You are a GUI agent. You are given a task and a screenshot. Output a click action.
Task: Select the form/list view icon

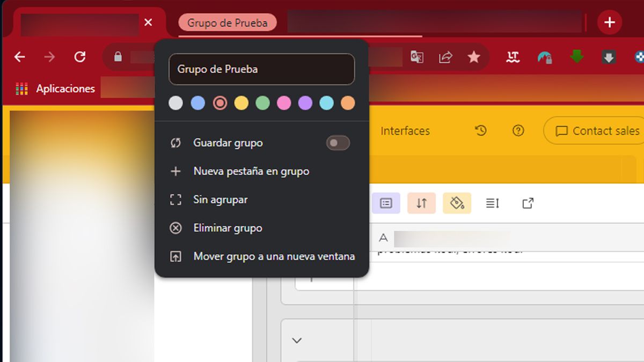click(x=386, y=203)
